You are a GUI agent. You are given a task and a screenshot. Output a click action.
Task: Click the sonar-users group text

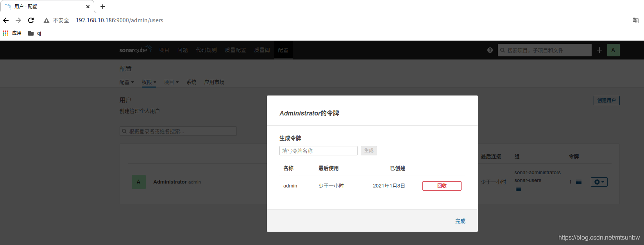coord(528,180)
